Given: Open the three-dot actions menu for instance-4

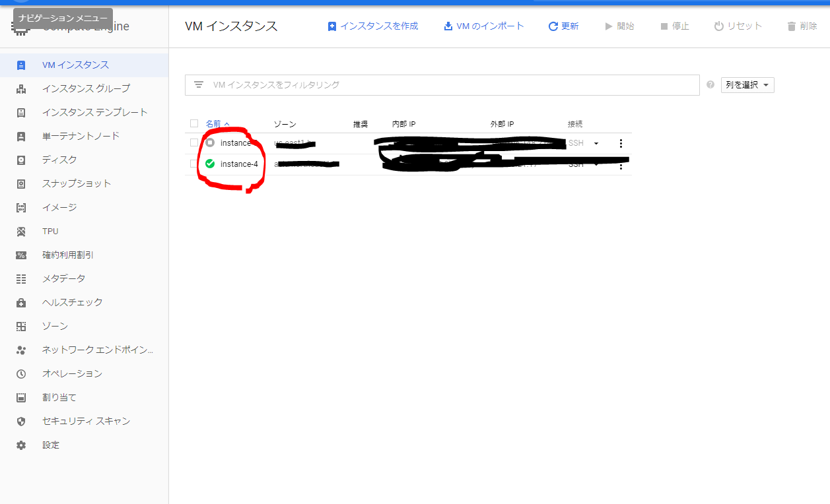Looking at the screenshot, I should coord(620,166).
